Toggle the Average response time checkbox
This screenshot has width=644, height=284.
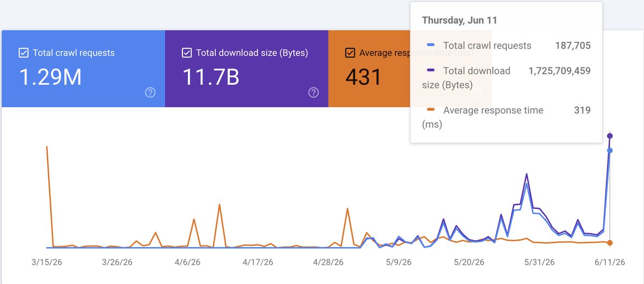point(350,53)
